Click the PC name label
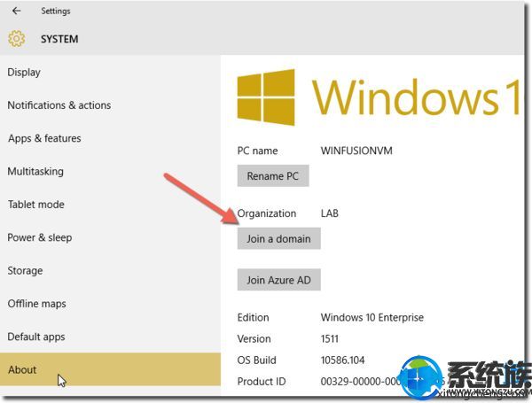 click(x=257, y=151)
